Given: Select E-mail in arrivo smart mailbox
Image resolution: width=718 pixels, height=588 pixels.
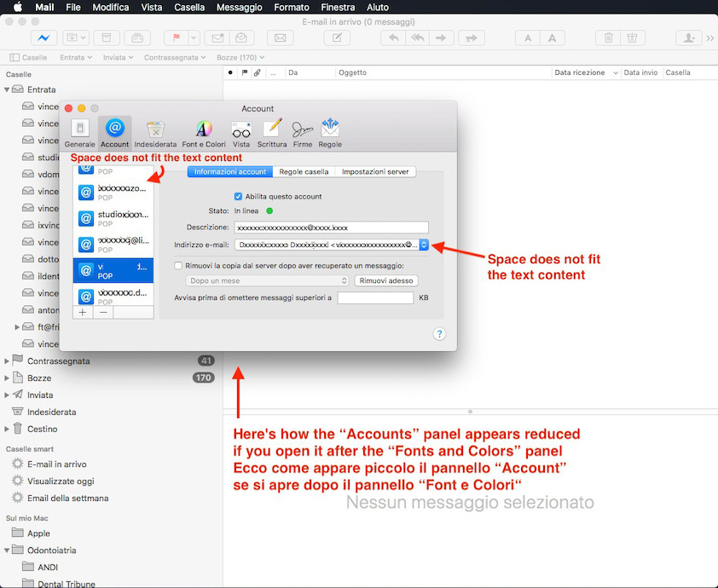Looking at the screenshot, I should click(x=57, y=464).
